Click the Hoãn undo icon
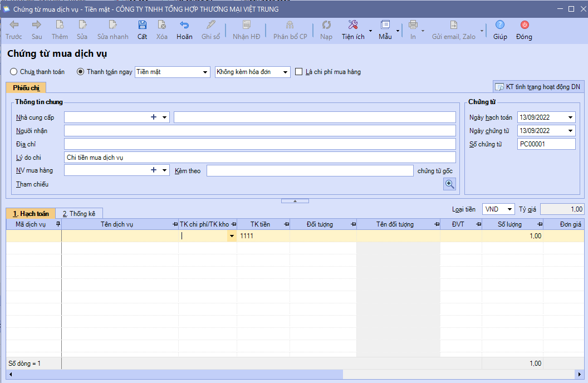 point(184,25)
